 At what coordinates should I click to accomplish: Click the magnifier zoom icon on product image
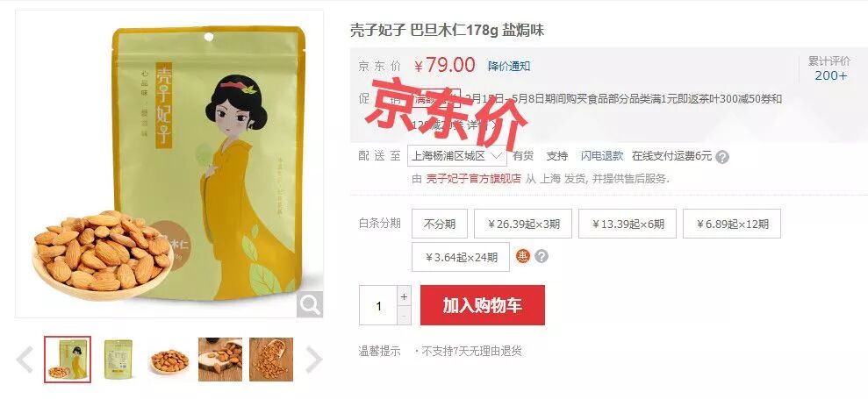coord(310,303)
